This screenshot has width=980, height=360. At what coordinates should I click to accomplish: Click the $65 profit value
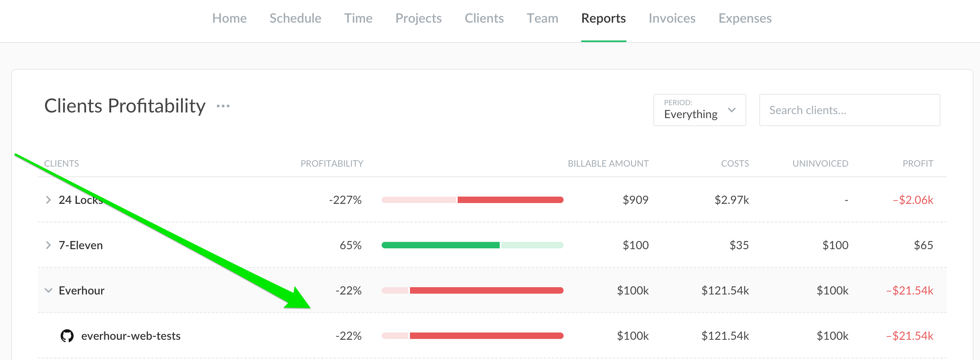point(923,245)
